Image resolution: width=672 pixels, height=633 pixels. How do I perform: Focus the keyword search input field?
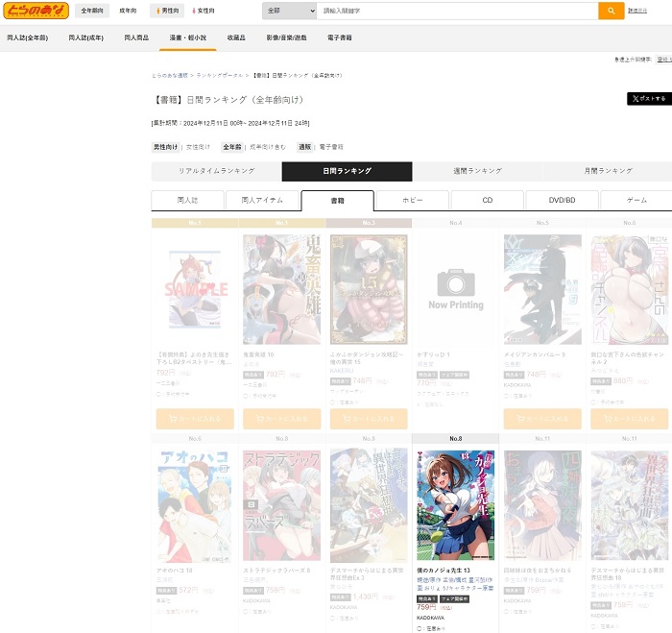(457, 11)
